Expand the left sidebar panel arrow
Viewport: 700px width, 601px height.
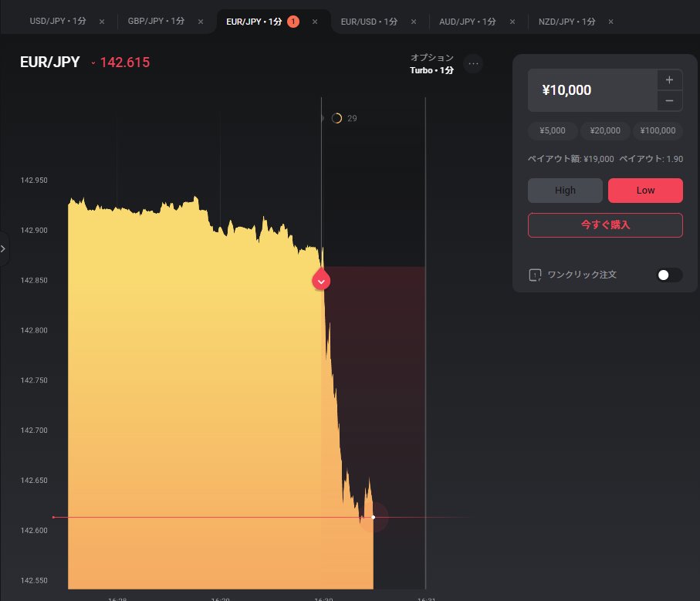(x=4, y=249)
